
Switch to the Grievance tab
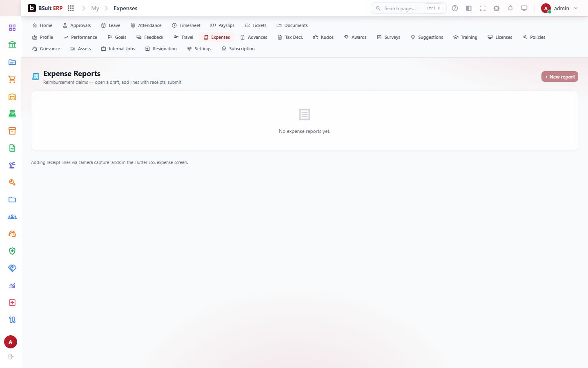coord(46,49)
